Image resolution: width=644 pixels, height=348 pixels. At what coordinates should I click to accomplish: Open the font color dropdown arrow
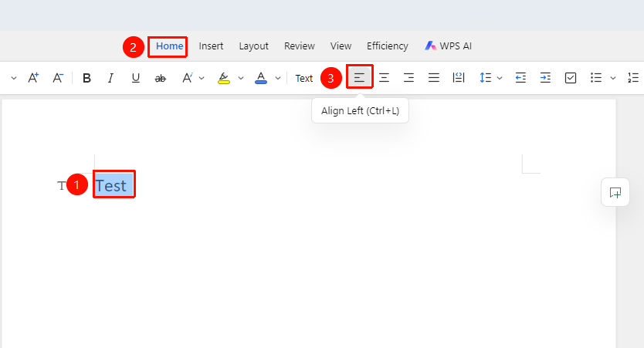click(278, 78)
